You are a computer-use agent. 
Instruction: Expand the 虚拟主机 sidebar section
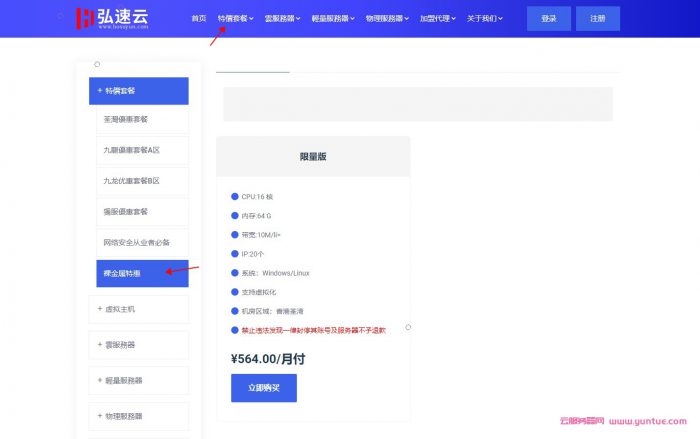point(138,309)
